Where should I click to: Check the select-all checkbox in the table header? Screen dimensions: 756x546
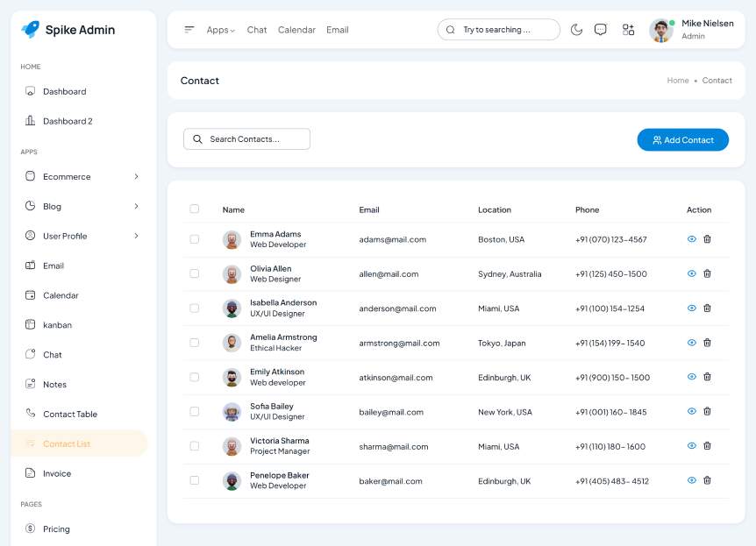point(195,209)
